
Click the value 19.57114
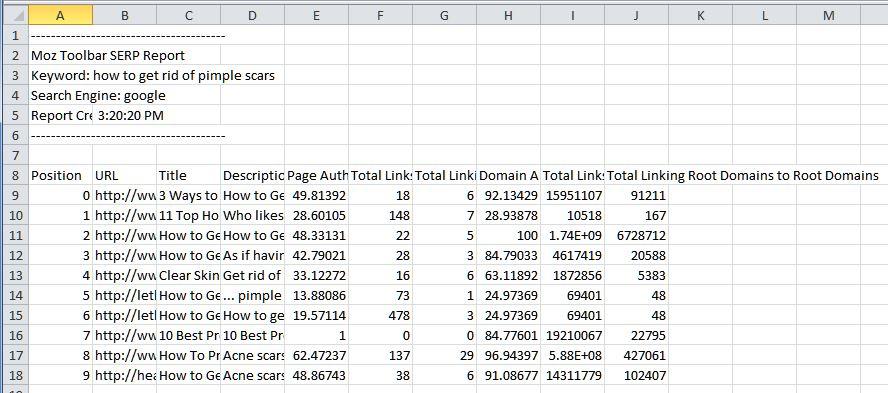coord(317,315)
